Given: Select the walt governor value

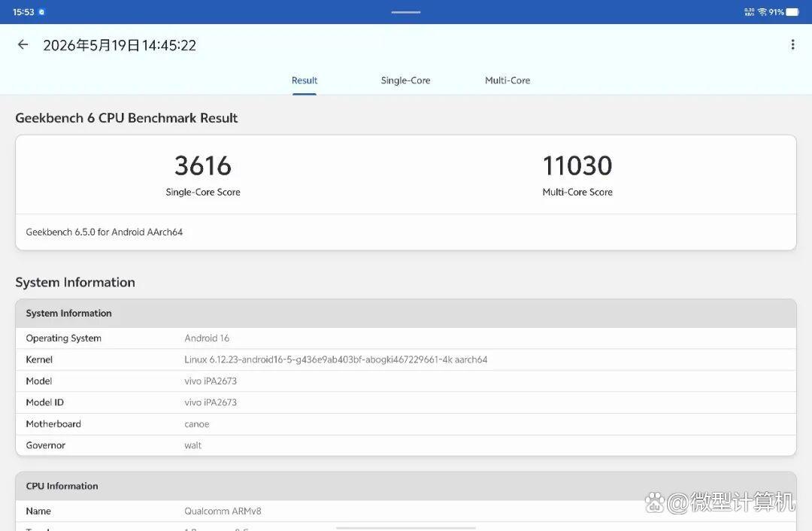Looking at the screenshot, I should (192, 445).
